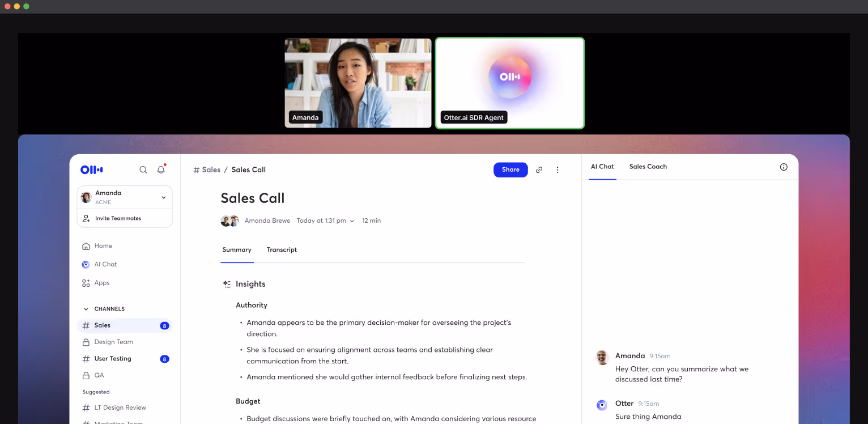Collapse the CHANNELS section chevron

click(x=86, y=309)
